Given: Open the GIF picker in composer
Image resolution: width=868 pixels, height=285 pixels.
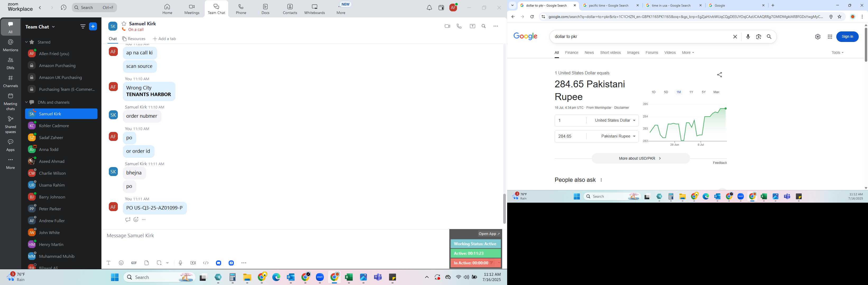Looking at the screenshot, I should (134, 263).
